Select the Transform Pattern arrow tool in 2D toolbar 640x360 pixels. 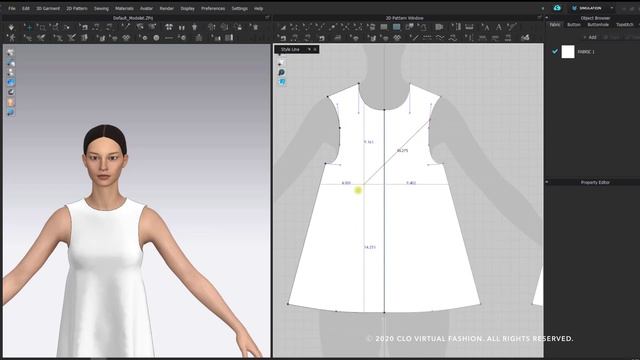(283, 27)
